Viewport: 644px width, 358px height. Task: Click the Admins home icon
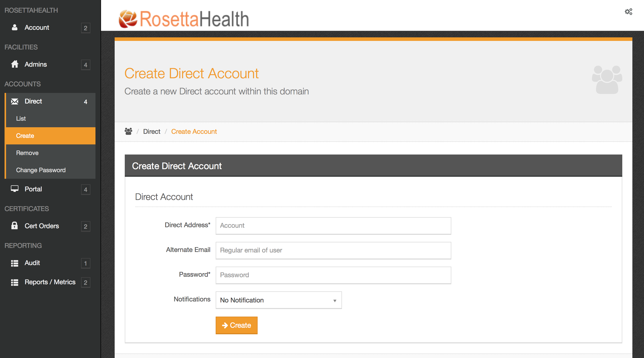point(15,64)
